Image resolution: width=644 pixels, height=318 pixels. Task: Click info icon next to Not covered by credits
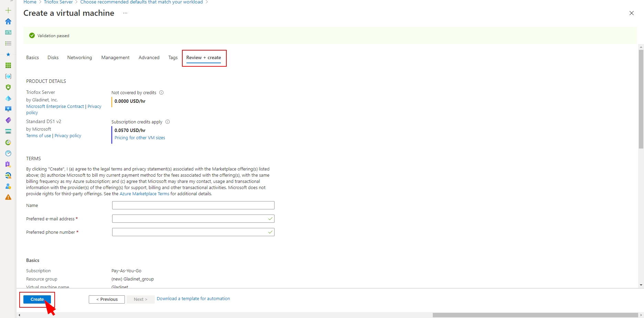[x=161, y=92]
